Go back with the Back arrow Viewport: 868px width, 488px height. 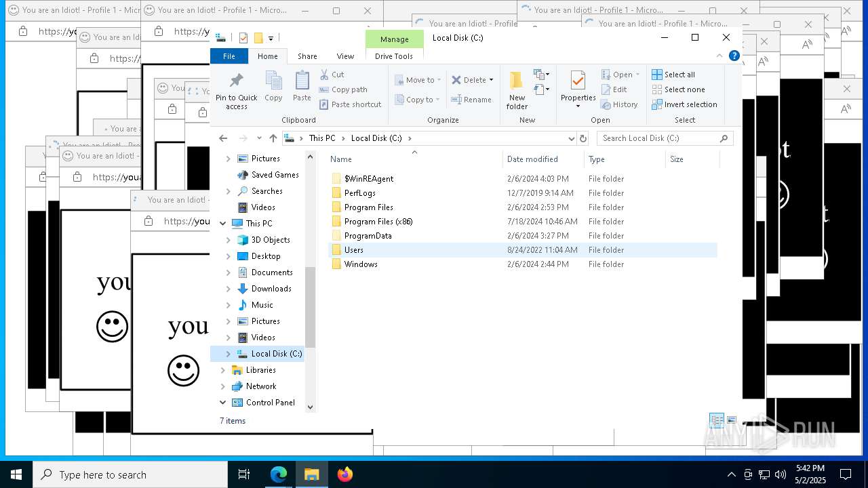click(x=223, y=138)
